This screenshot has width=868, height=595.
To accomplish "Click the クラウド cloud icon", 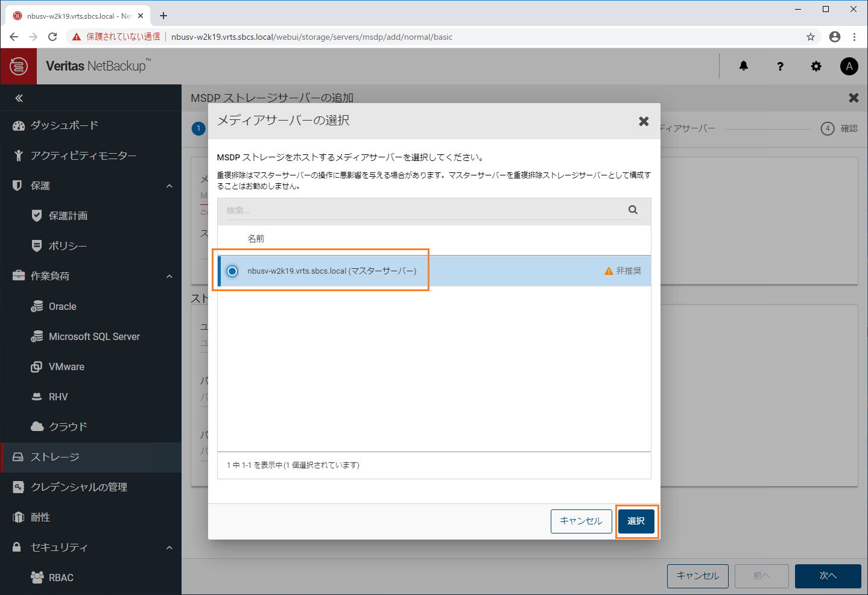I will [37, 427].
